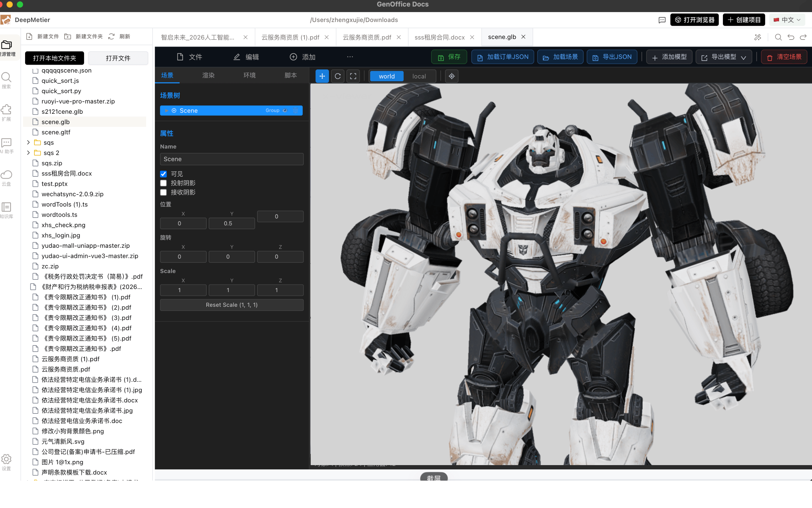Screen dimensions: 812x508
Task: Expand the sqs folder
Action: coord(28,143)
